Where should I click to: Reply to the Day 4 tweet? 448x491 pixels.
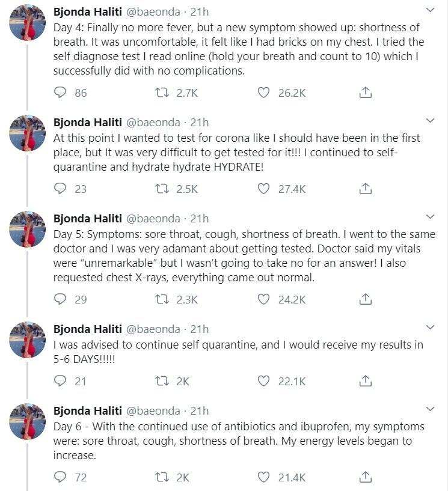[x=60, y=93]
